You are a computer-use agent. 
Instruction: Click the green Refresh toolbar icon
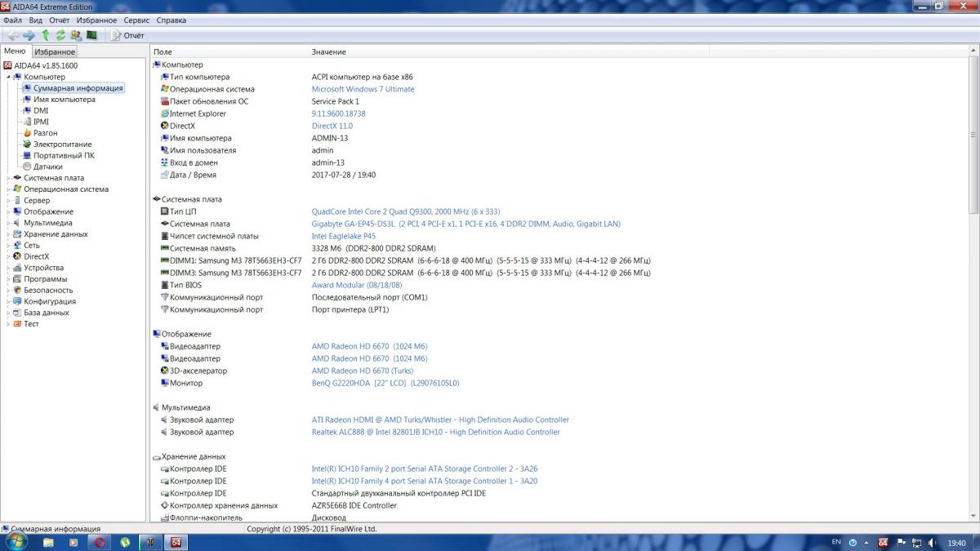(x=60, y=35)
